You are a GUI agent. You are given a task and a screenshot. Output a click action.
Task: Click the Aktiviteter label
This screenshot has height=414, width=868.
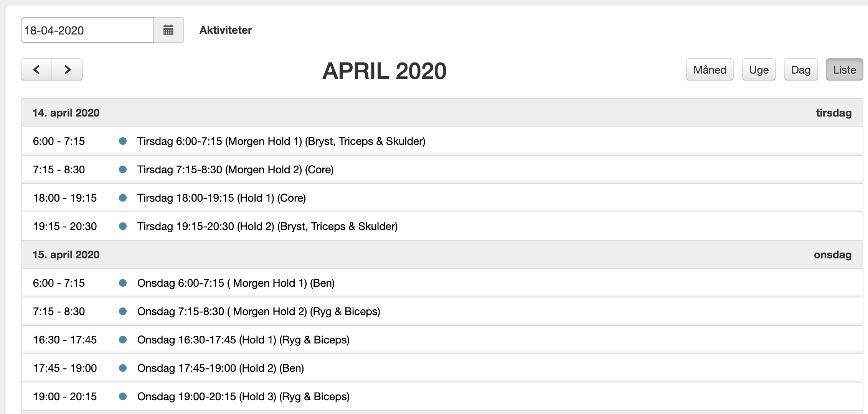coord(226,30)
